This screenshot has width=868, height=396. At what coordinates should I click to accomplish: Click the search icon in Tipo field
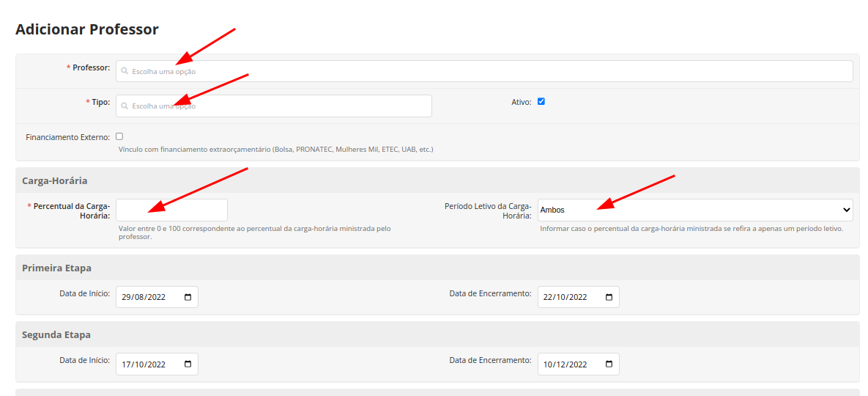[125, 106]
